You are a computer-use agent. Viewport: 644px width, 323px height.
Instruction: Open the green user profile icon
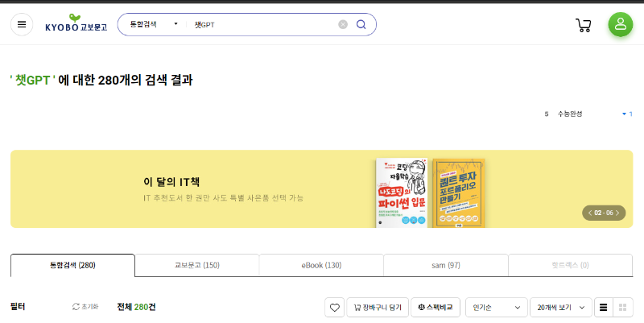tap(621, 24)
